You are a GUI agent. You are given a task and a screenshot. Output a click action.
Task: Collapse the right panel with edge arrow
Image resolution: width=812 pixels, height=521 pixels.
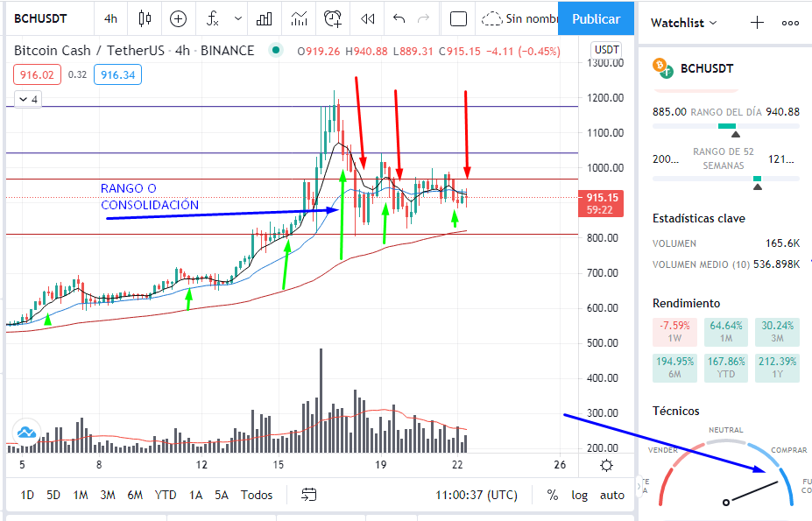(x=639, y=486)
